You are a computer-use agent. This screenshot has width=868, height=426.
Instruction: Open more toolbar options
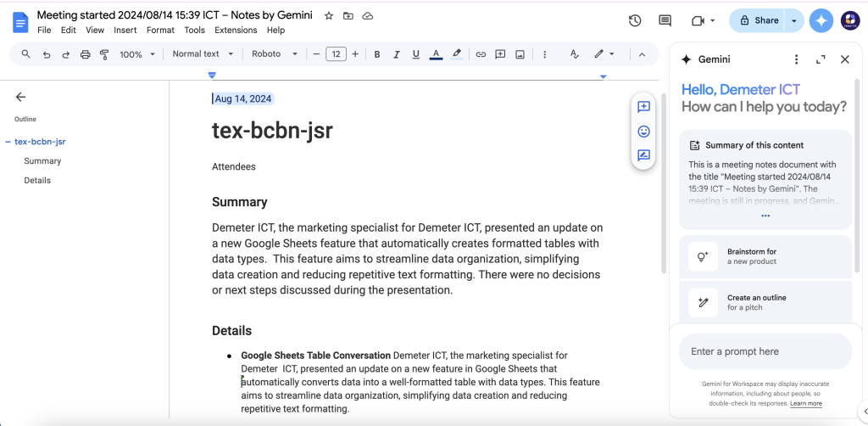[x=545, y=54]
